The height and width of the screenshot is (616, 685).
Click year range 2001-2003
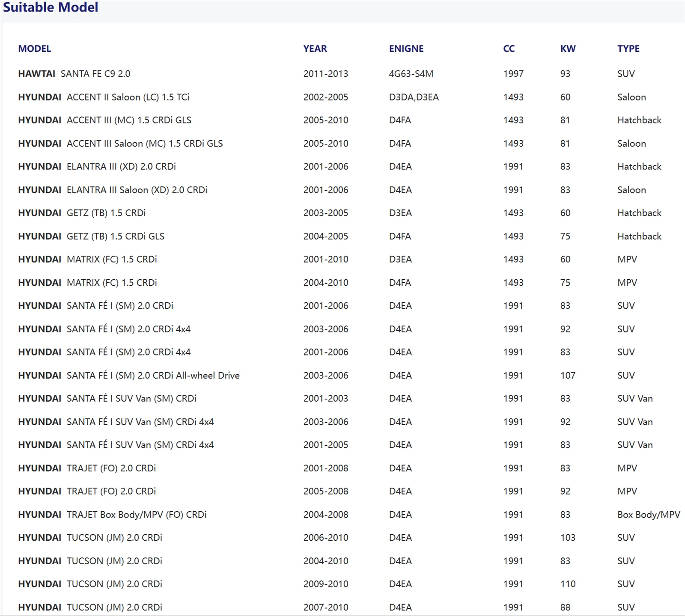pos(326,399)
